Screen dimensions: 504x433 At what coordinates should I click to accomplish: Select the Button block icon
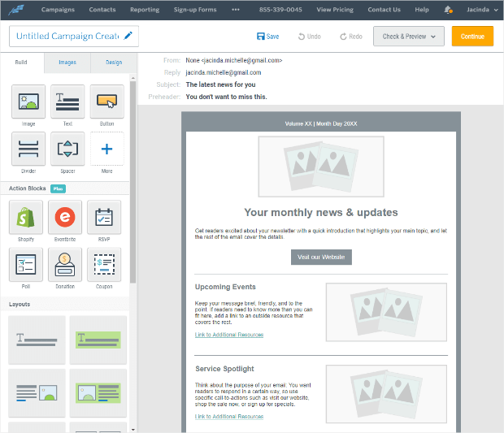106,102
